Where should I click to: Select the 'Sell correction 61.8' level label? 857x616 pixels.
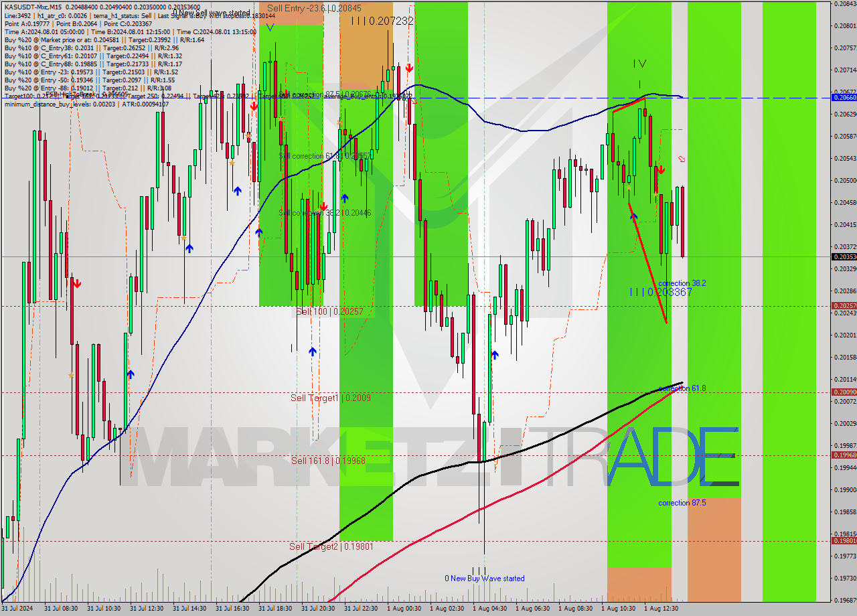pos(325,156)
